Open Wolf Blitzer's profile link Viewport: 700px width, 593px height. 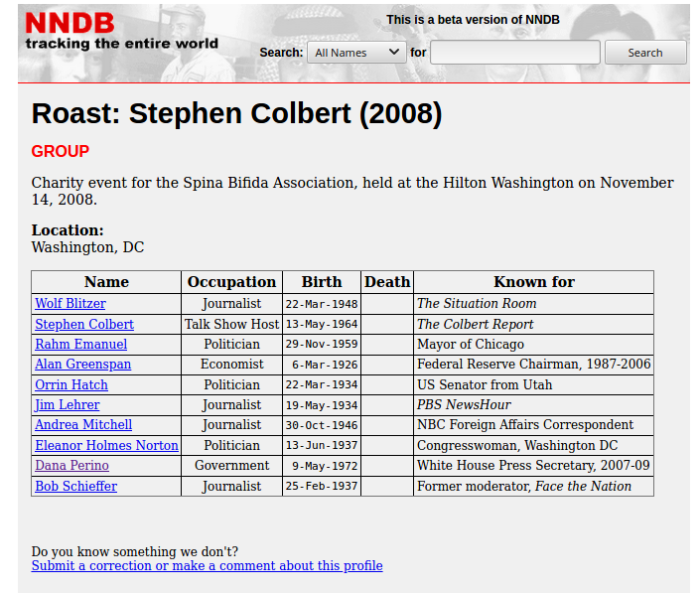(x=70, y=303)
